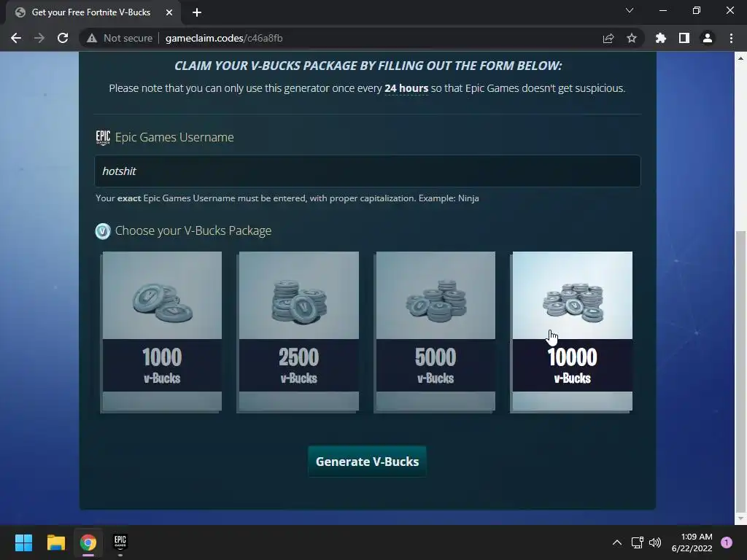Open the network status tray icon

click(x=637, y=542)
